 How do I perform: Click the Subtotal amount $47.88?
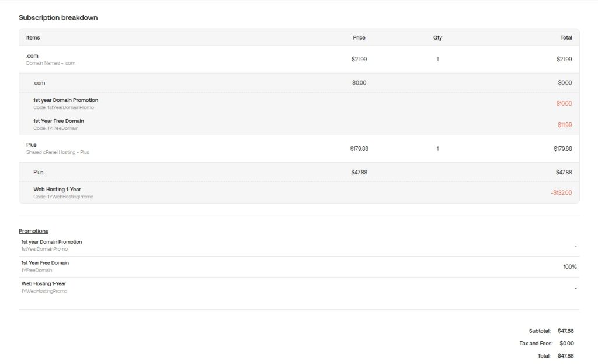pyautogui.click(x=565, y=331)
